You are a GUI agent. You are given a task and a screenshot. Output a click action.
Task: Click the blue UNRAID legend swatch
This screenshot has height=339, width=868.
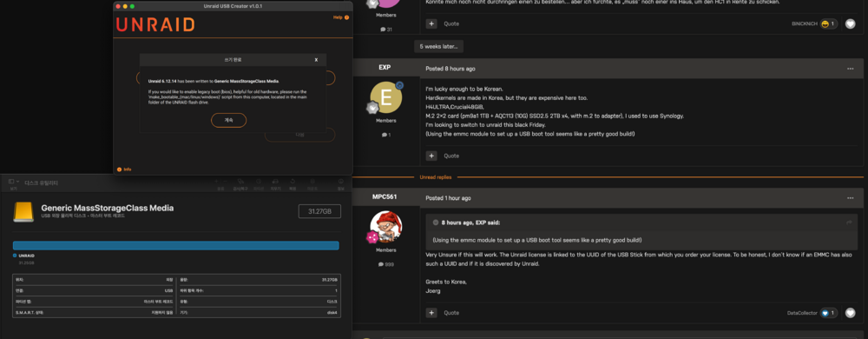[15, 256]
